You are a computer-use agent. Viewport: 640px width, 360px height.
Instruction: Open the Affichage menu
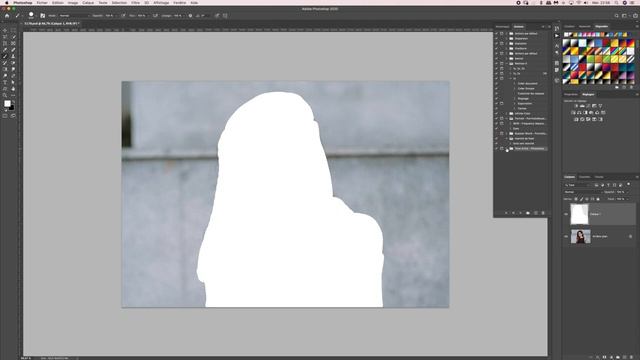coord(161,3)
